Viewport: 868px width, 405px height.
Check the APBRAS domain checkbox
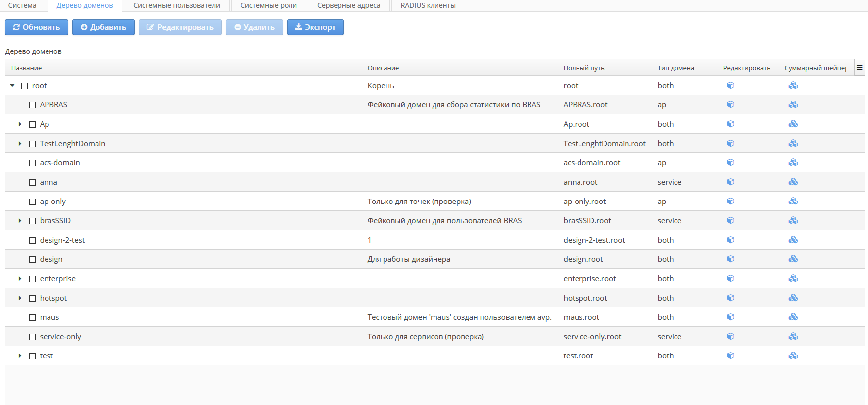[33, 105]
